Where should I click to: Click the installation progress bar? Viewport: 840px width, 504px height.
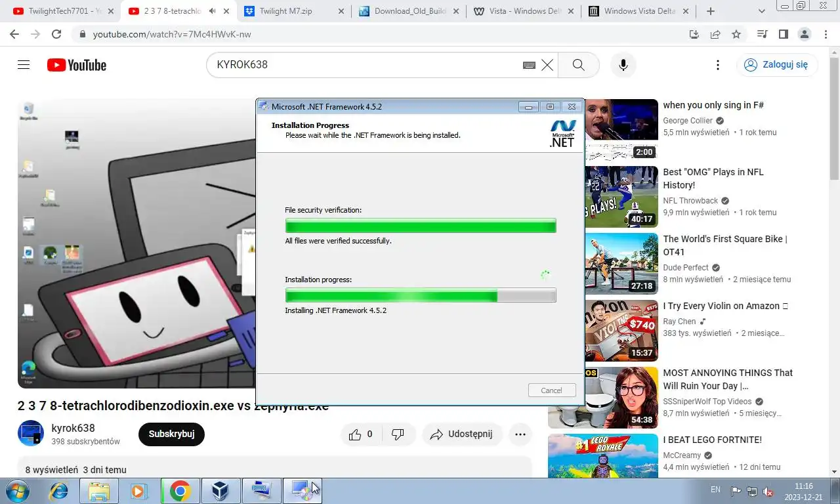point(421,295)
